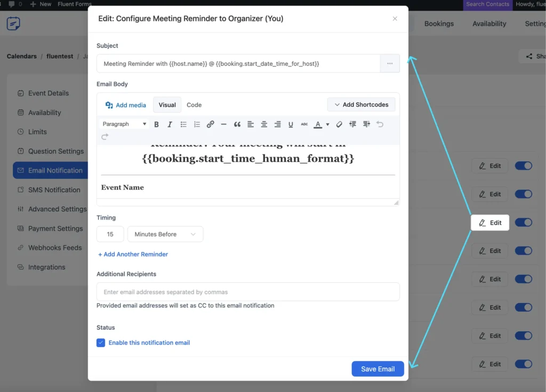
Task: Go to Availability in top navigation
Action: pos(489,23)
